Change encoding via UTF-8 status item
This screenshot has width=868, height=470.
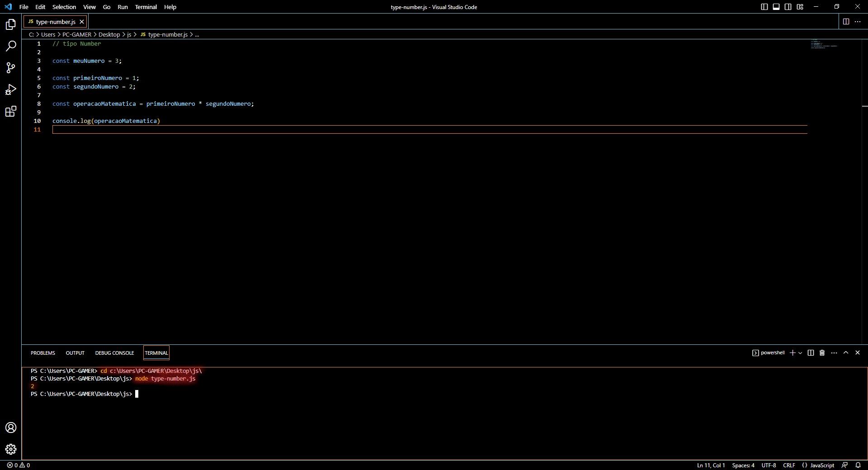pyautogui.click(x=769, y=465)
